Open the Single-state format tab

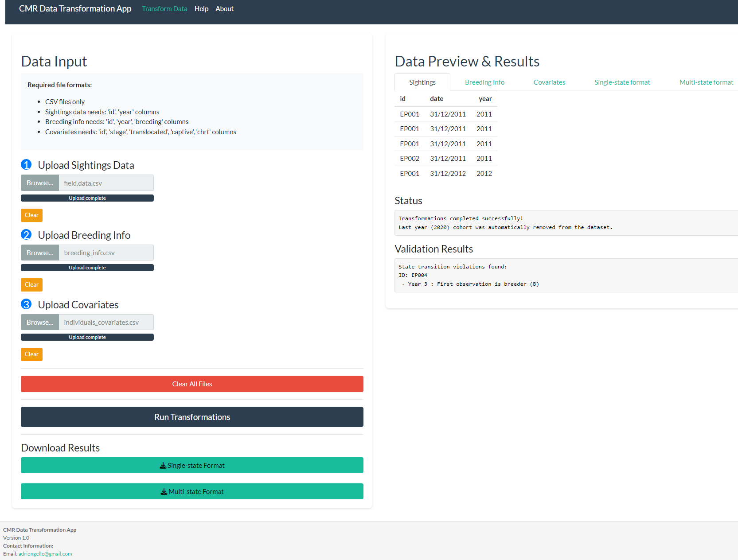click(622, 82)
